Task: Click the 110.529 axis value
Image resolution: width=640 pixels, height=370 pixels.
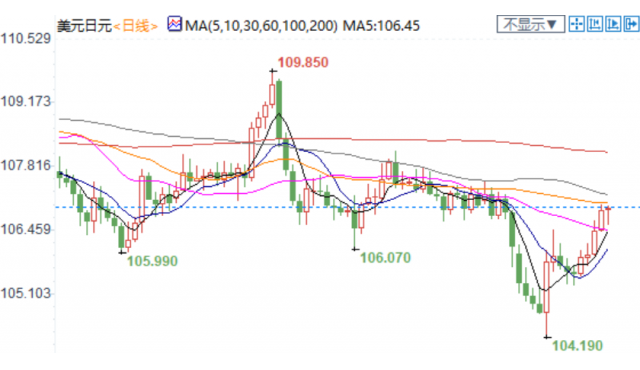Action: (x=26, y=39)
